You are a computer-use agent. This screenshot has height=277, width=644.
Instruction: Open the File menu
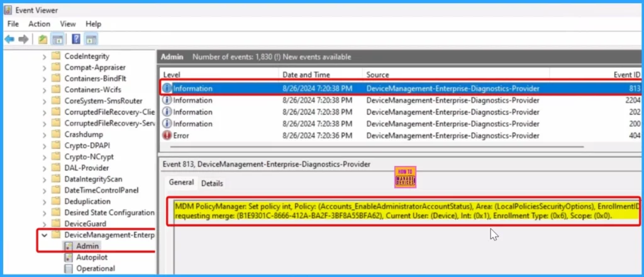(13, 24)
